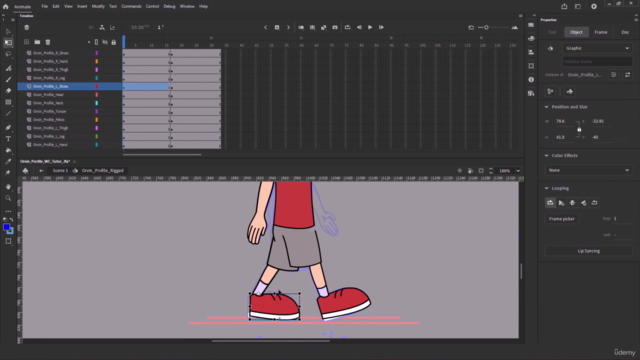
Task: Click the timeline zoom slider handle
Action: (x=486, y=27)
